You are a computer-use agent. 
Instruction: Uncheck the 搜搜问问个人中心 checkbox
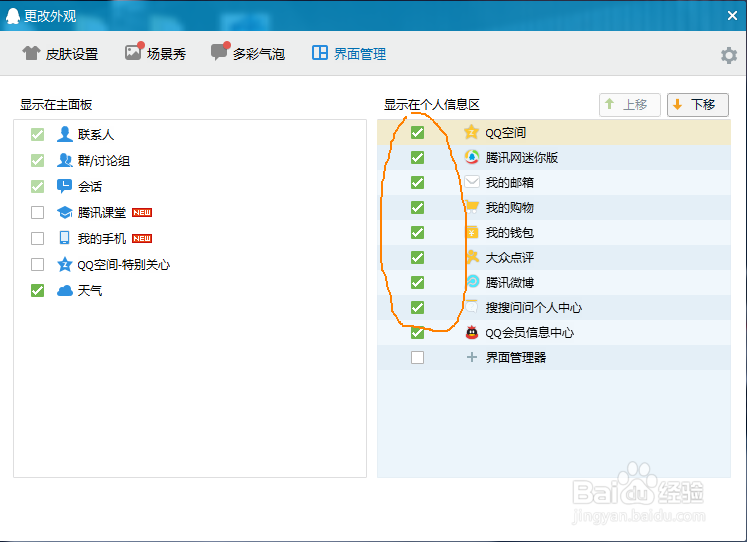pyautogui.click(x=417, y=307)
